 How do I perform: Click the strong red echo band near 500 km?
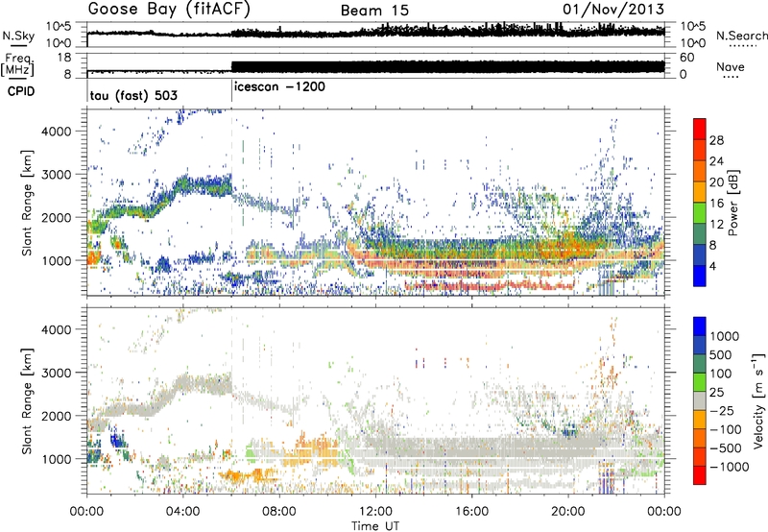click(490, 285)
